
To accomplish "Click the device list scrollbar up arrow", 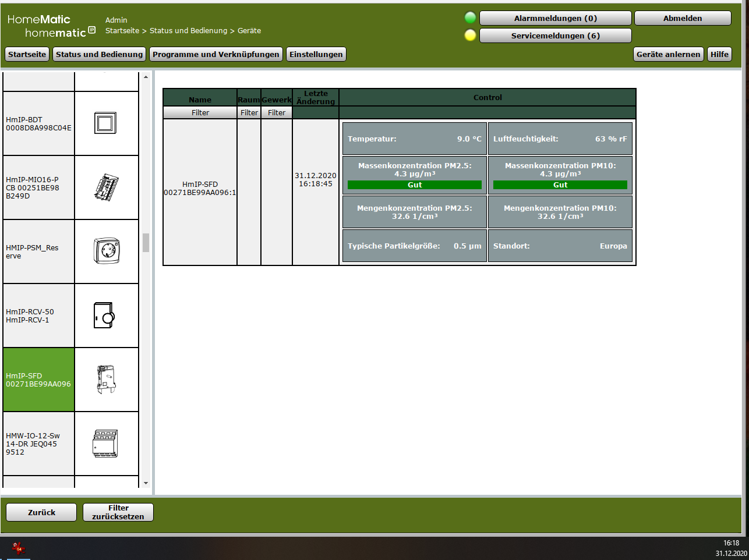I will click(x=146, y=77).
